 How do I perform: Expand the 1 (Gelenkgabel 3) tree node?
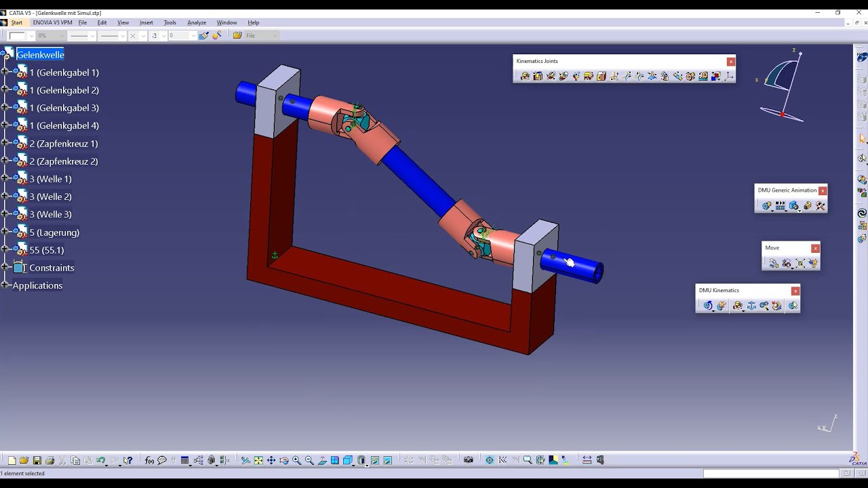(5, 108)
